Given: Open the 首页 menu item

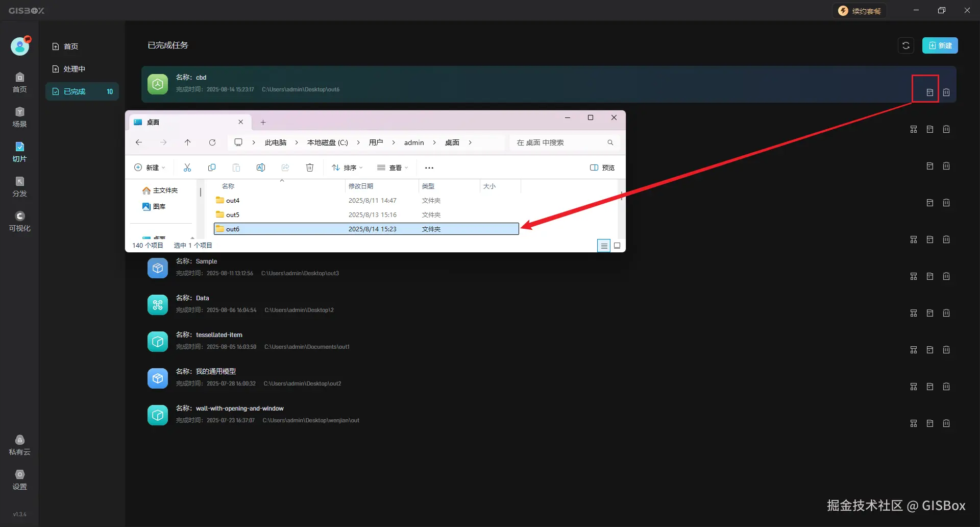Looking at the screenshot, I should pos(82,46).
